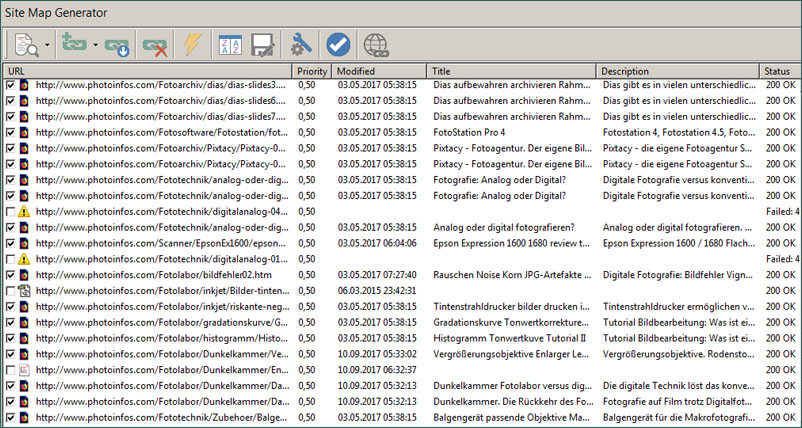Click the delete link red X icon
This screenshot has width=802, height=428.
(x=155, y=45)
